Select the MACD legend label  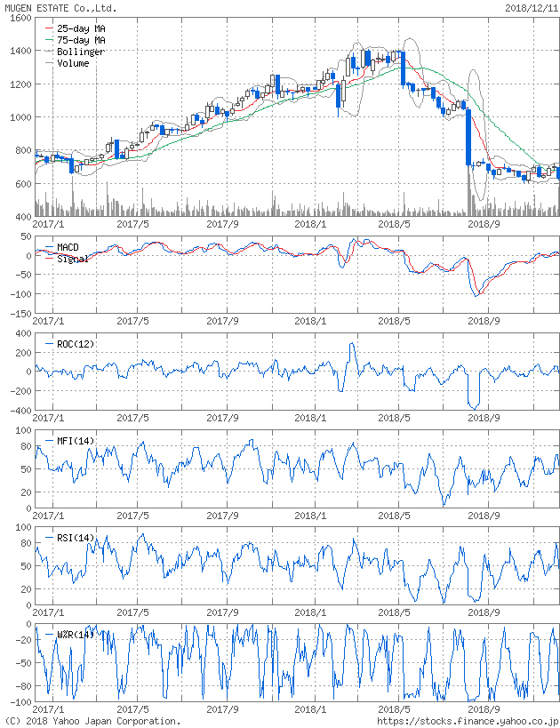point(68,247)
